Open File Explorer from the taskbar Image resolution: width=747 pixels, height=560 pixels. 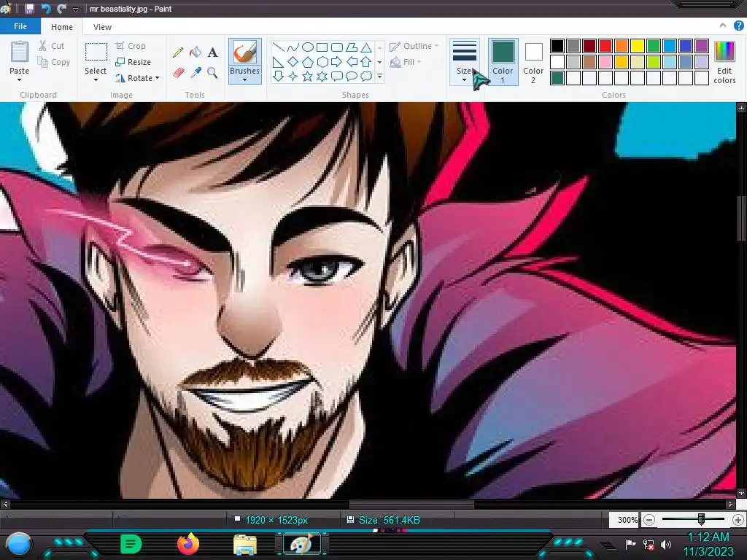245,545
